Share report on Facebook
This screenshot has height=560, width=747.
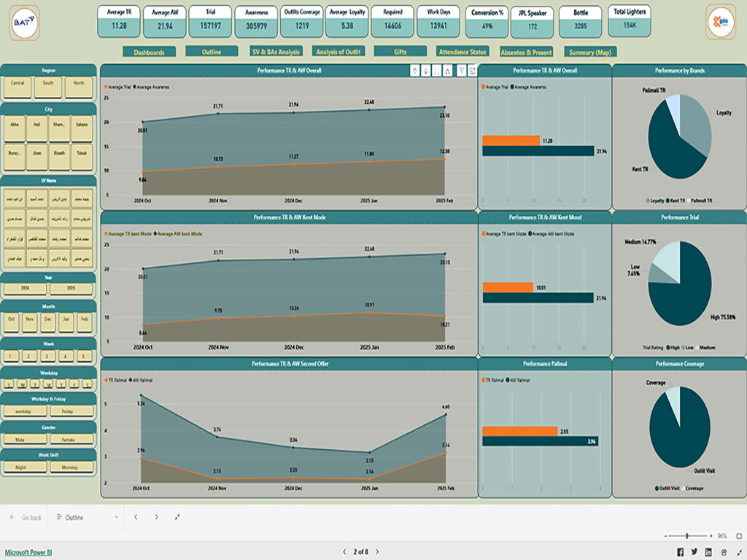(680, 552)
